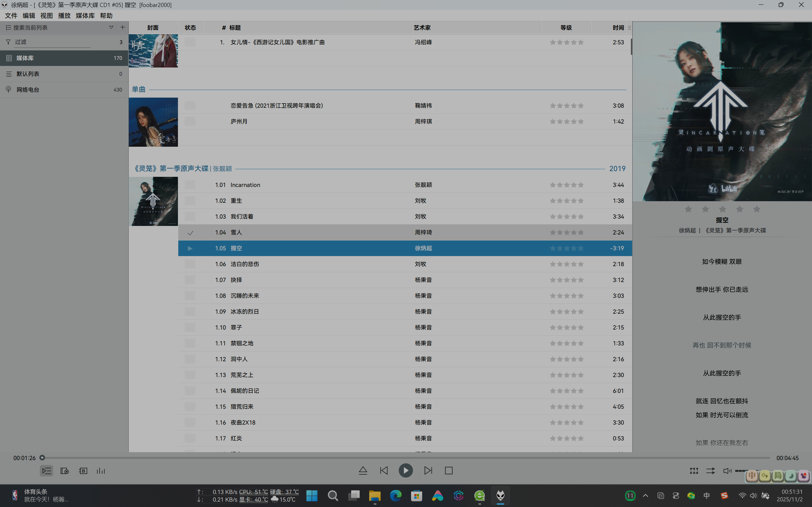Click the 过滤 filter input field
Screen dimensions: 812x507
[52, 42]
